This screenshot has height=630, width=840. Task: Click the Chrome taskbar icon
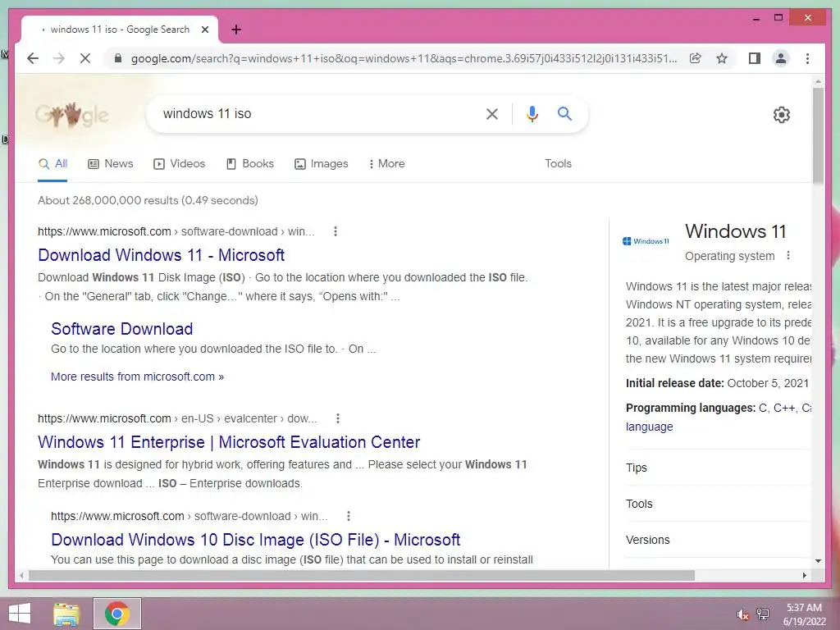[117, 614]
